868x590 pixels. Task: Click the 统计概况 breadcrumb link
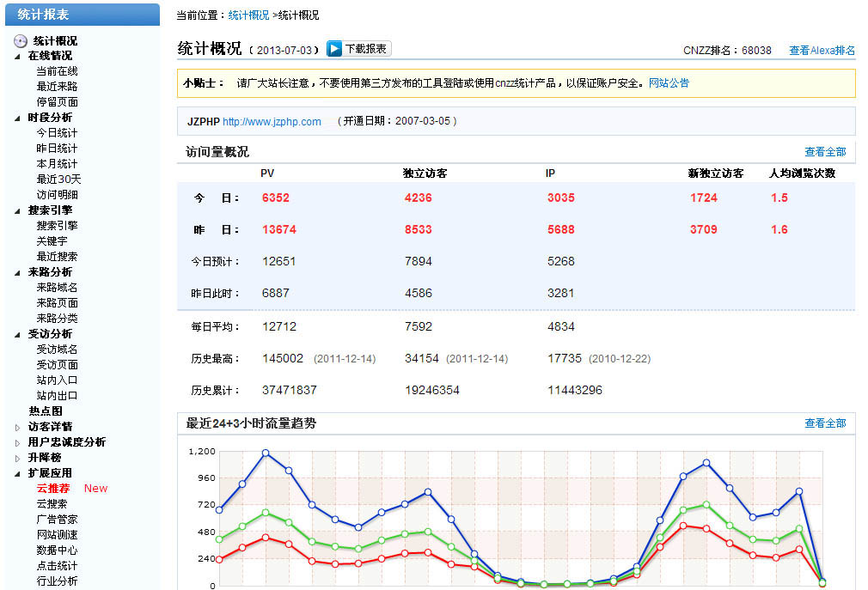248,15
